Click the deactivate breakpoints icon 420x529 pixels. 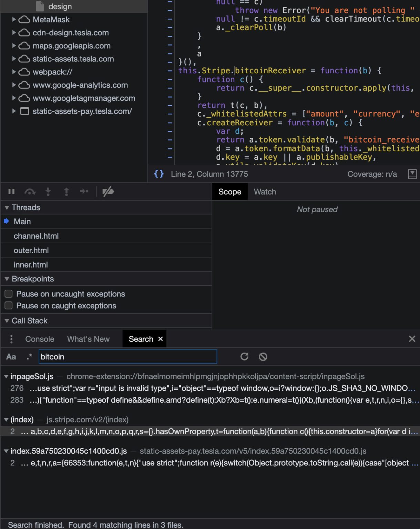[x=108, y=191]
